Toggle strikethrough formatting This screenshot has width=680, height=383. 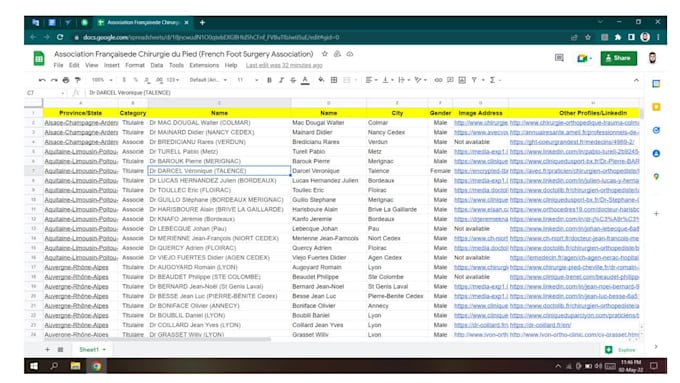click(x=293, y=80)
